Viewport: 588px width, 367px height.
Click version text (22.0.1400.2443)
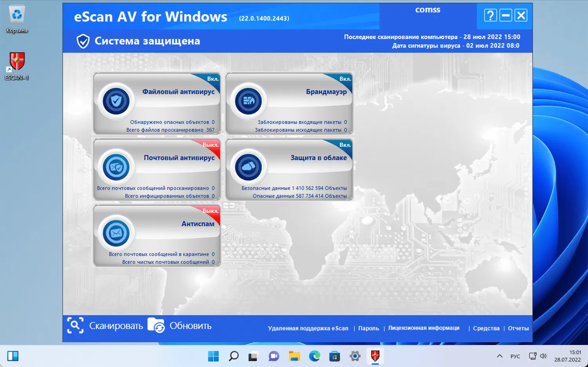pyautogui.click(x=264, y=18)
